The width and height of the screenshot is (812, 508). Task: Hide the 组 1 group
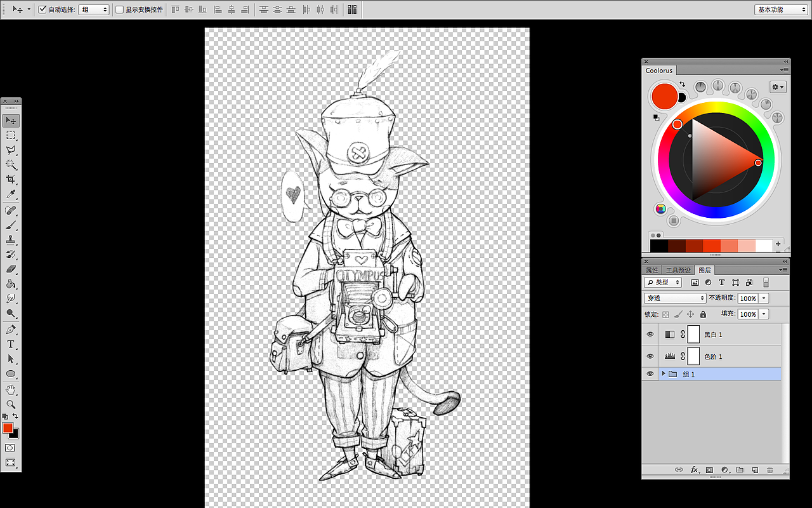[x=650, y=374]
